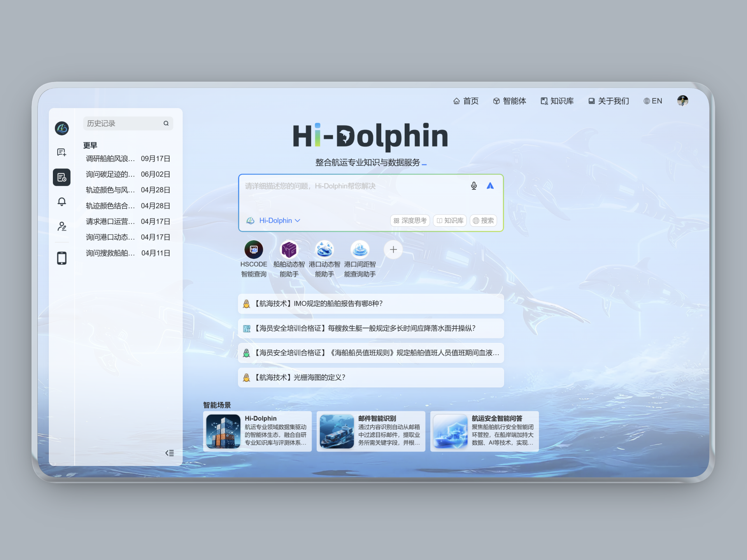Switch language using EN selector
This screenshot has height=560, width=747.
pyautogui.click(x=652, y=101)
